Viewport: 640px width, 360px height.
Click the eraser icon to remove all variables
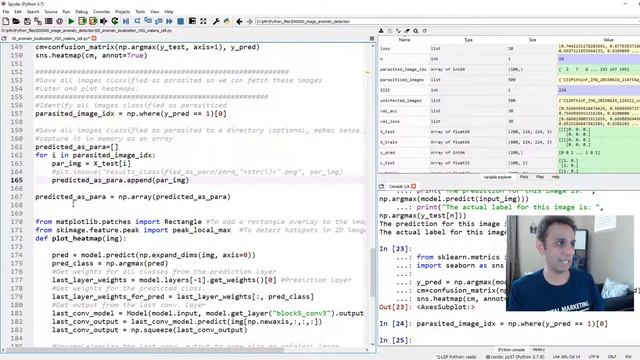coord(407,31)
